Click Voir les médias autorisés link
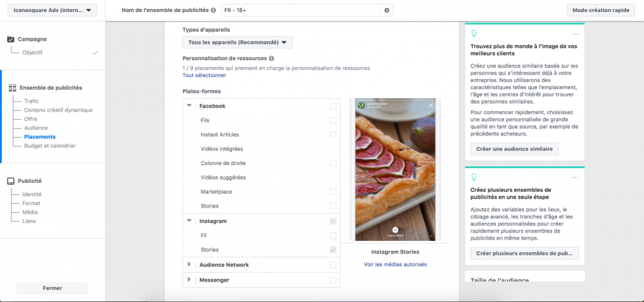The image size is (644, 302). (395, 264)
